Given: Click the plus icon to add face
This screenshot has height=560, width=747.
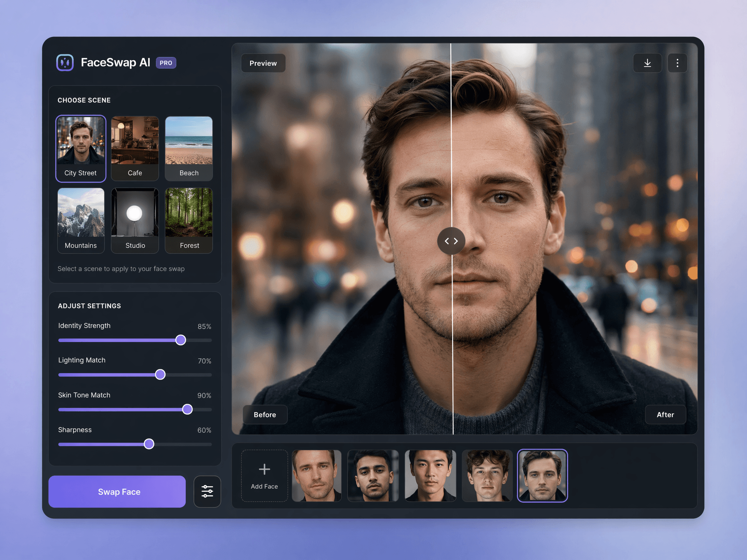Looking at the screenshot, I should pos(265,469).
